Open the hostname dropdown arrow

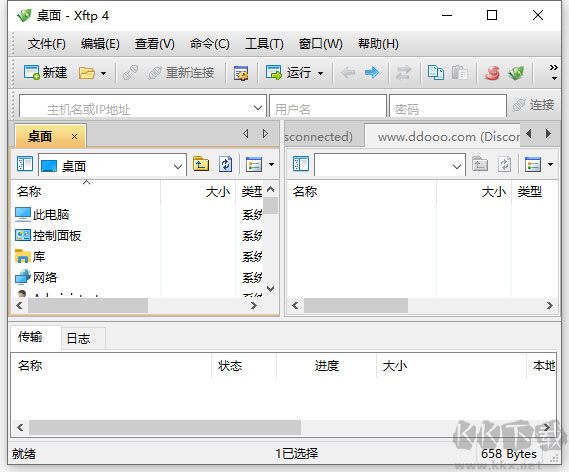tap(258, 108)
